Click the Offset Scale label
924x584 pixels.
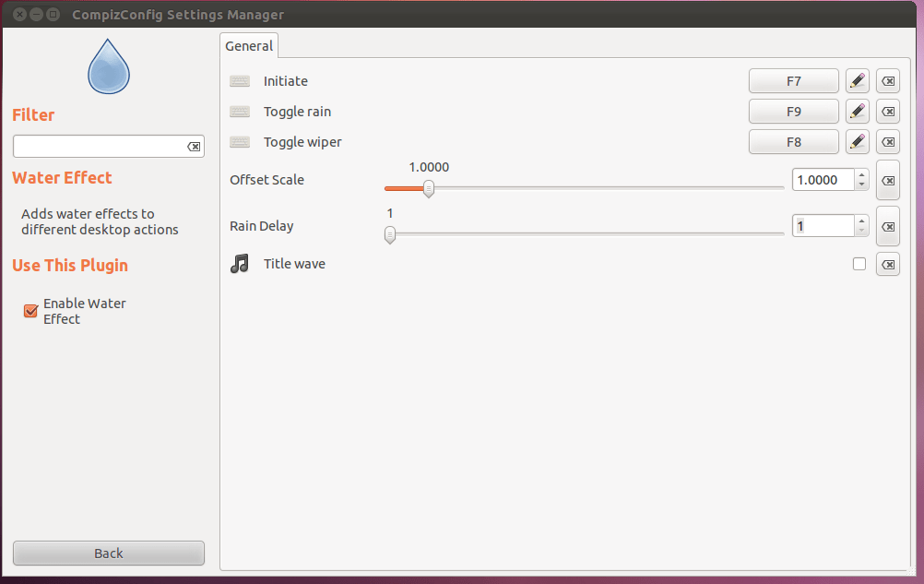pos(267,180)
